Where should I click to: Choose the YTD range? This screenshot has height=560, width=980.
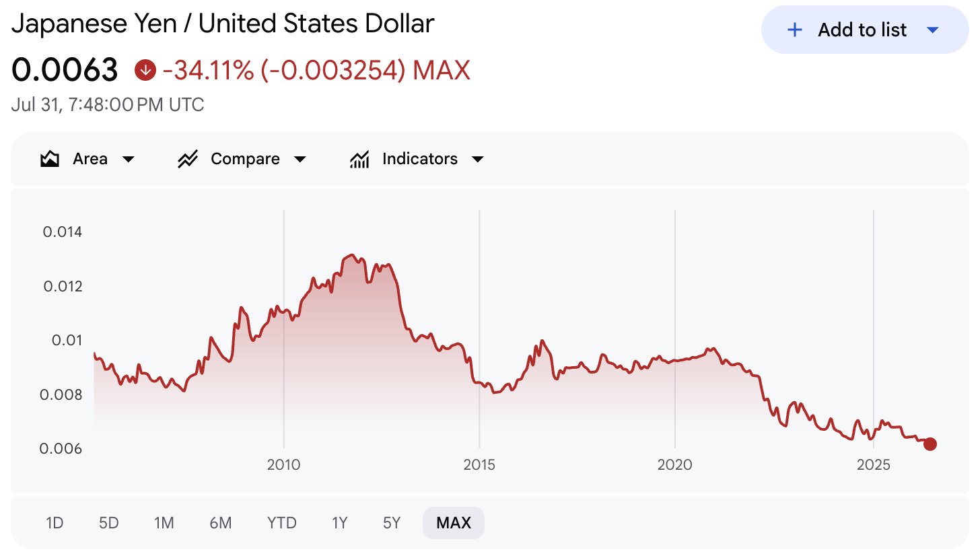(x=281, y=523)
